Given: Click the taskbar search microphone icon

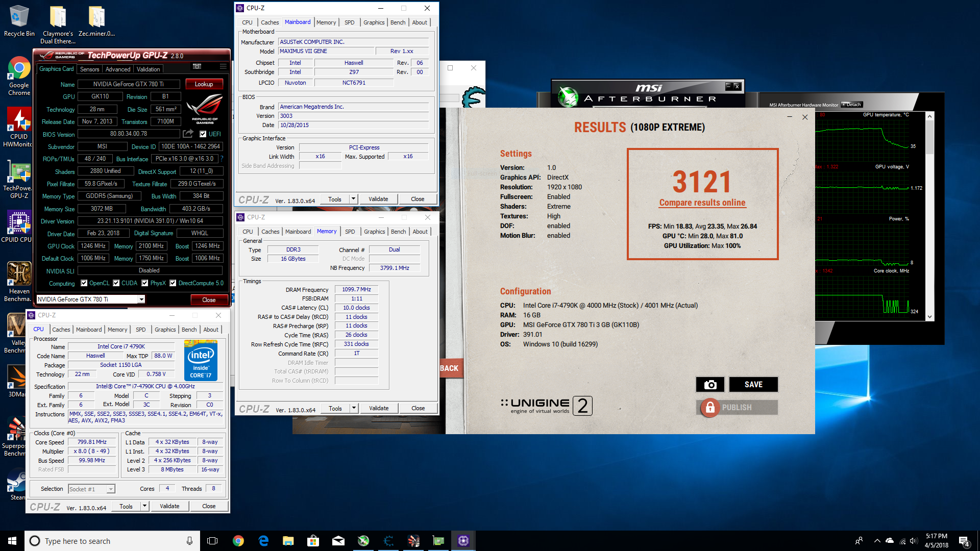Looking at the screenshot, I should [x=189, y=541].
